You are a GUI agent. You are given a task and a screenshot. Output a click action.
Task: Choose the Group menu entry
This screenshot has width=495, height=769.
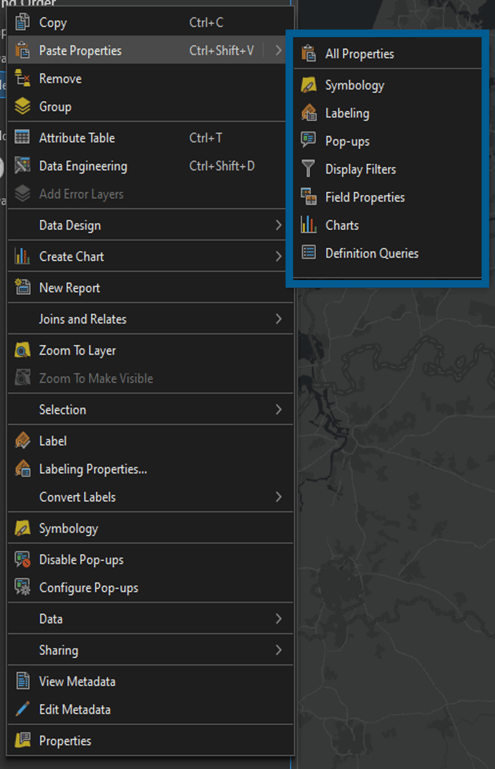(x=151, y=106)
